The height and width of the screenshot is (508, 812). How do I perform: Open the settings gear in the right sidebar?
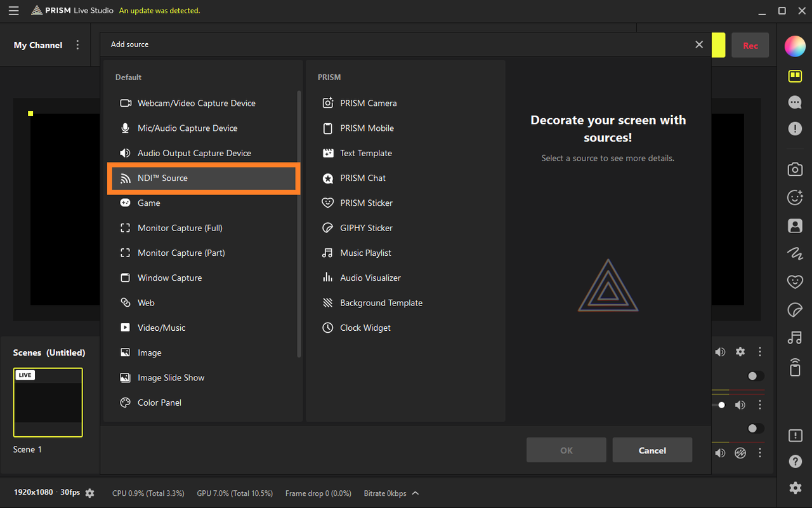[795, 488]
